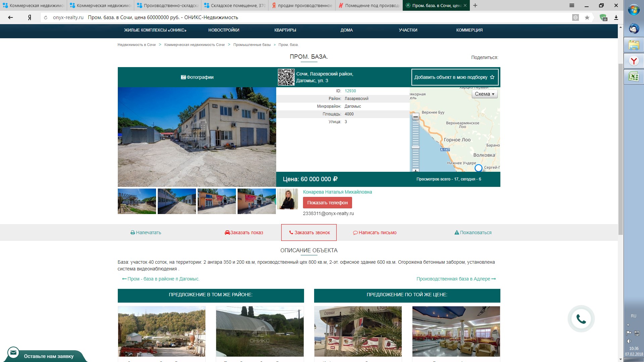644x362 pixels.
Task: Open a new browser tab with plus
Action: click(x=475, y=5)
